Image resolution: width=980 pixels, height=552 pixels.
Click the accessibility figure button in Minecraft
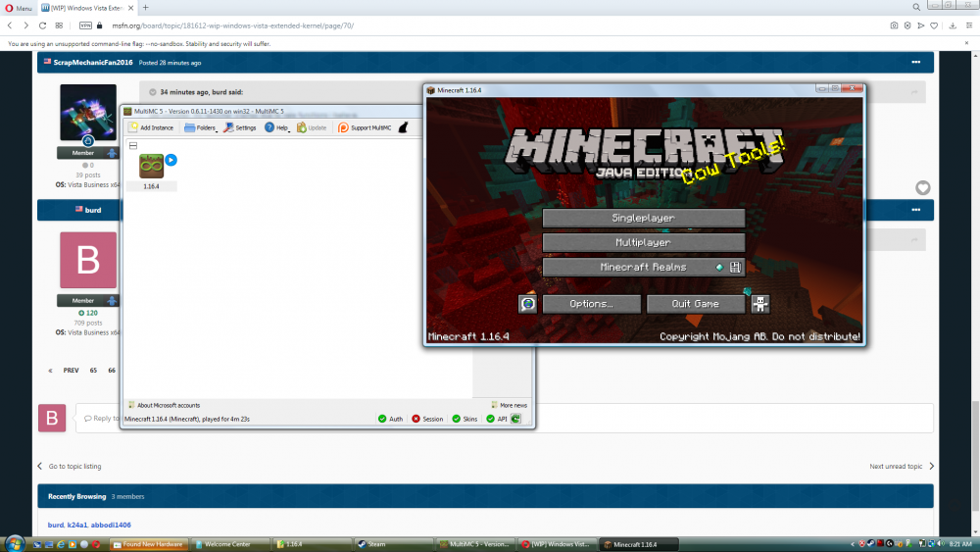click(x=760, y=304)
